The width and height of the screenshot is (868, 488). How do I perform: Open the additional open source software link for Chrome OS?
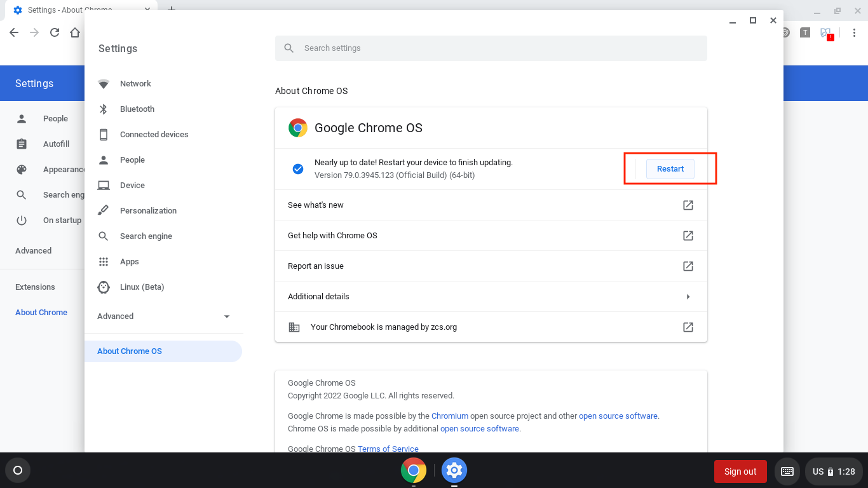[x=480, y=429]
